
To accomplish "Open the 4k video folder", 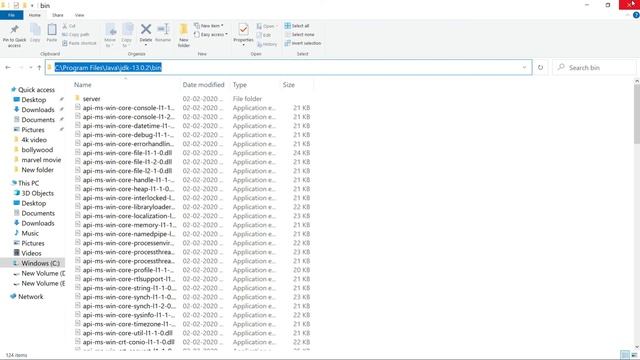I will tap(34, 140).
